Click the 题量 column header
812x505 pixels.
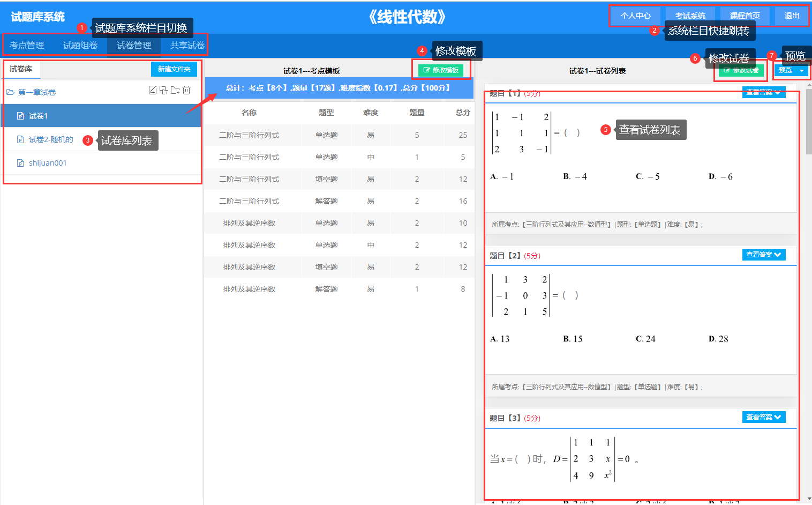417,113
